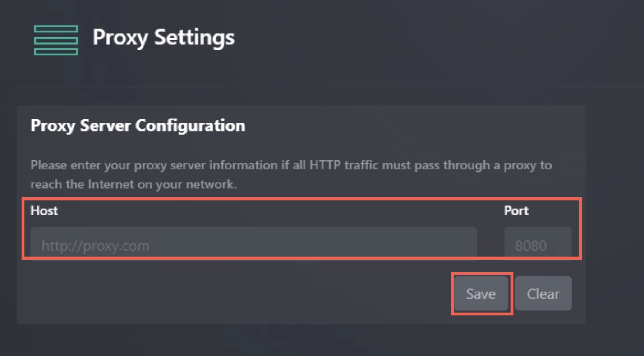This screenshot has width=644, height=356.
Task: Click the highlighted Host and Port area
Action: [x=301, y=229]
